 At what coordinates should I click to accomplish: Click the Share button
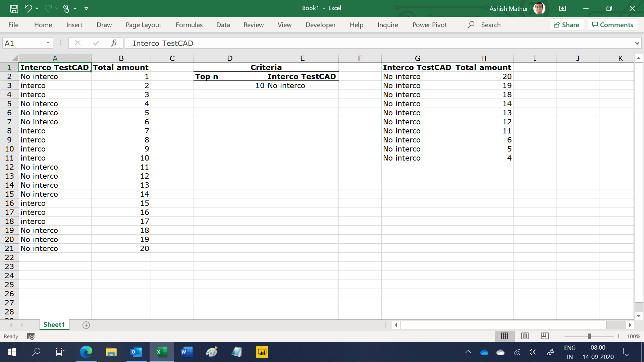(567, 25)
